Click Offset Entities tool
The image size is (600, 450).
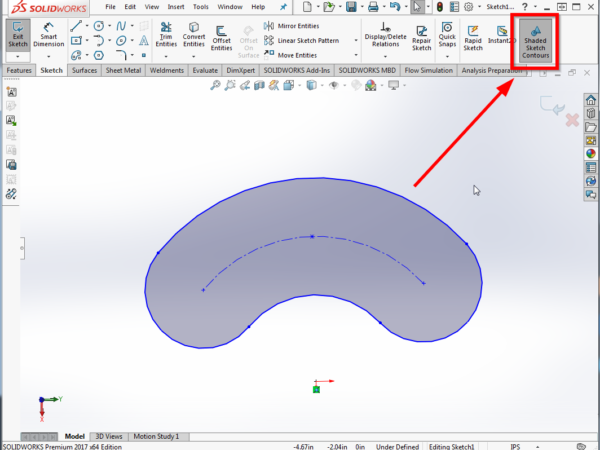(222, 38)
